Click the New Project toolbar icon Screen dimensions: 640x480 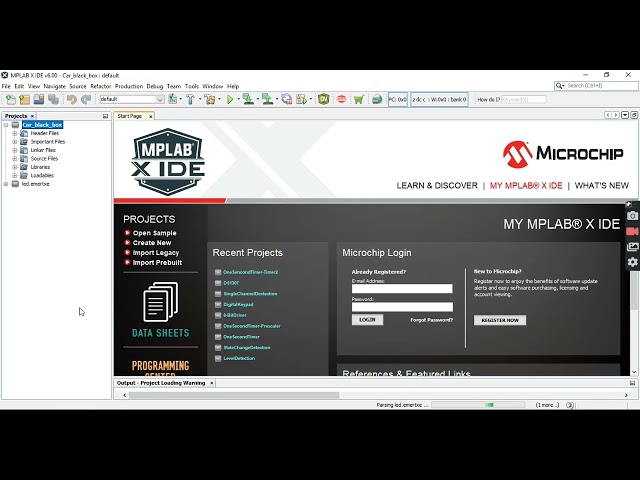[x=24, y=99]
